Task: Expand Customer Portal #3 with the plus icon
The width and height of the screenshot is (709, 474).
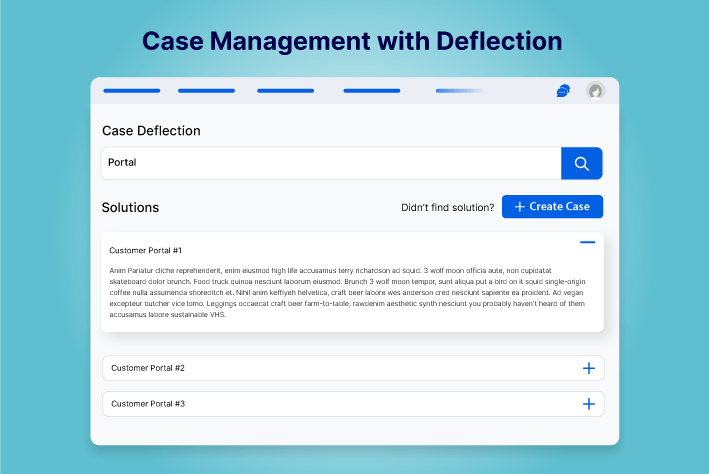Action: 588,404
